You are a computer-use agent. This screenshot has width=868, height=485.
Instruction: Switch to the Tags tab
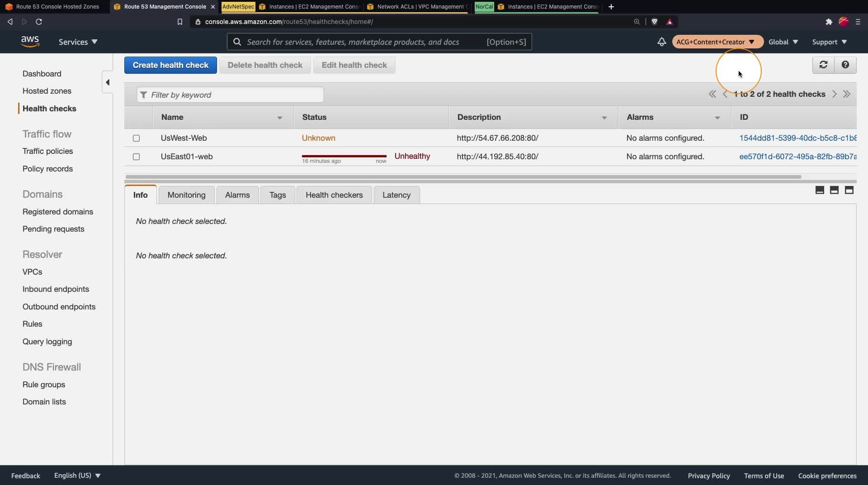pos(278,195)
